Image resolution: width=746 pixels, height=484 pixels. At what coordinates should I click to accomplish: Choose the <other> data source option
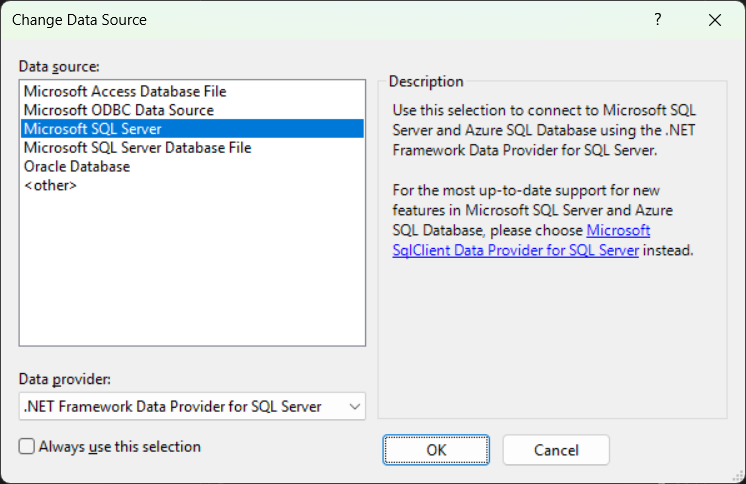pos(192,185)
